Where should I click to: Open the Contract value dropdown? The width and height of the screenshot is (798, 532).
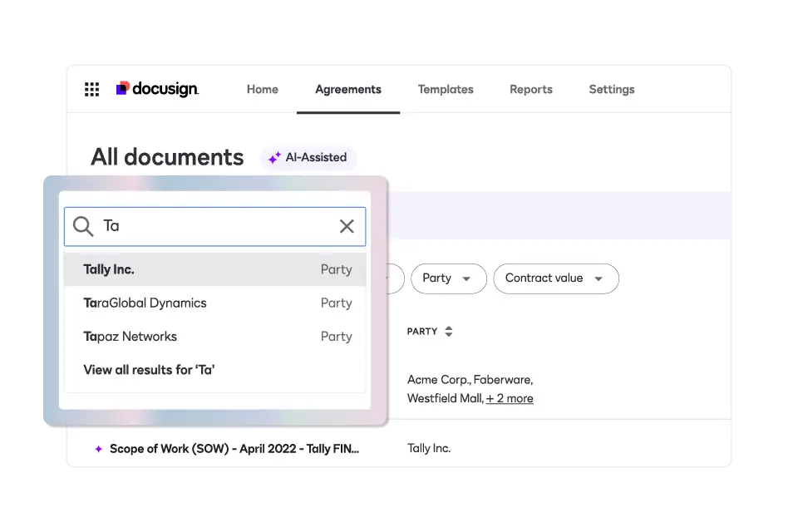tap(555, 278)
